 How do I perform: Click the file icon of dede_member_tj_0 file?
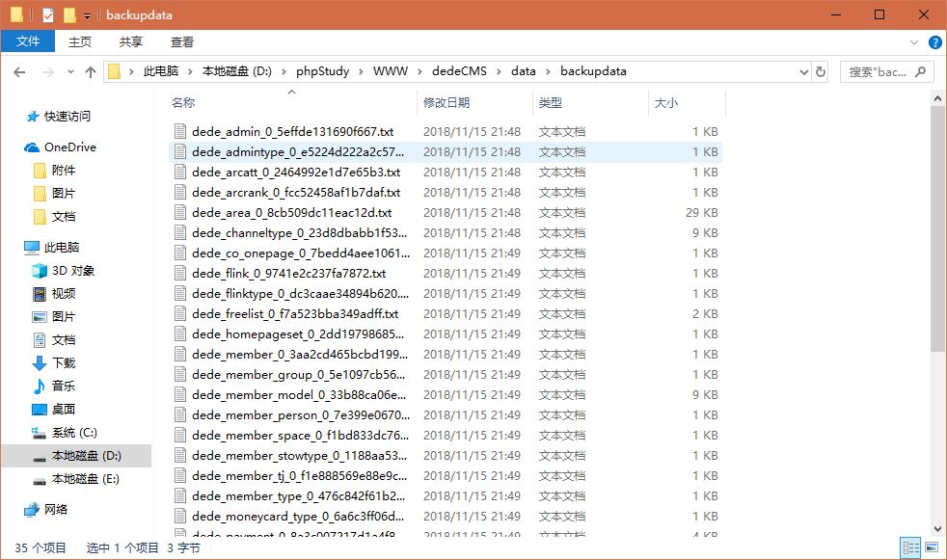pos(180,475)
